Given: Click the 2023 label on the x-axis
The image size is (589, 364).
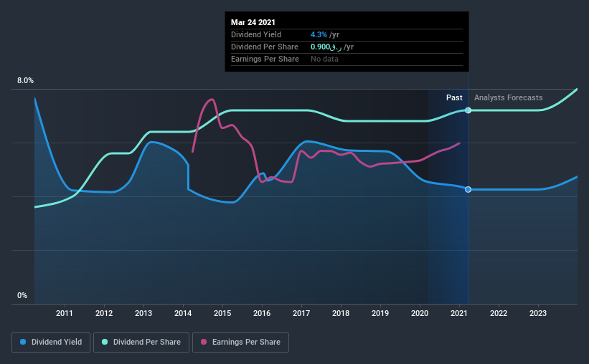Looking at the screenshot, I should pos(538,313).
